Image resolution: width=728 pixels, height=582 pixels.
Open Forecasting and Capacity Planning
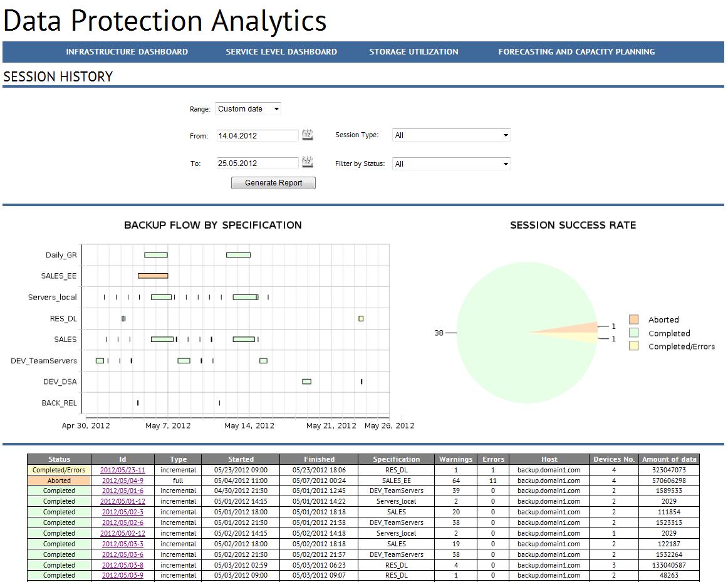[x=576, y=52]
